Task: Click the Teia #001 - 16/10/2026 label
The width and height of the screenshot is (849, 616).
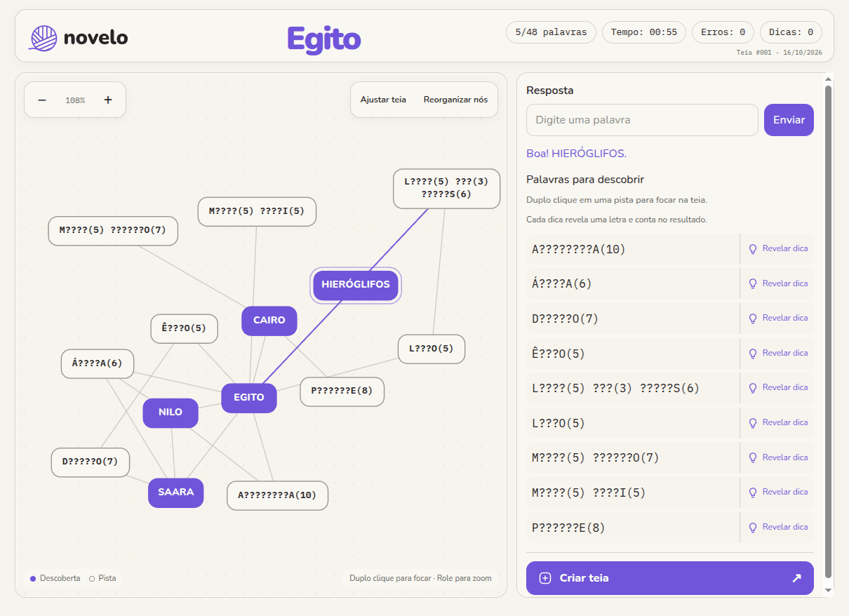Action: click(x=779, y=53)
